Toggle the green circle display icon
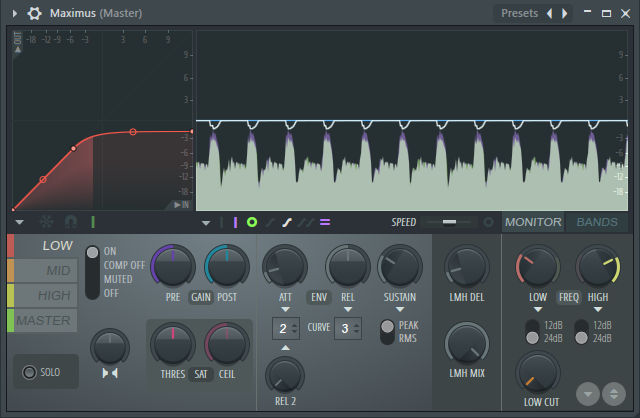 pyautogui.click(x=252, y=222)
